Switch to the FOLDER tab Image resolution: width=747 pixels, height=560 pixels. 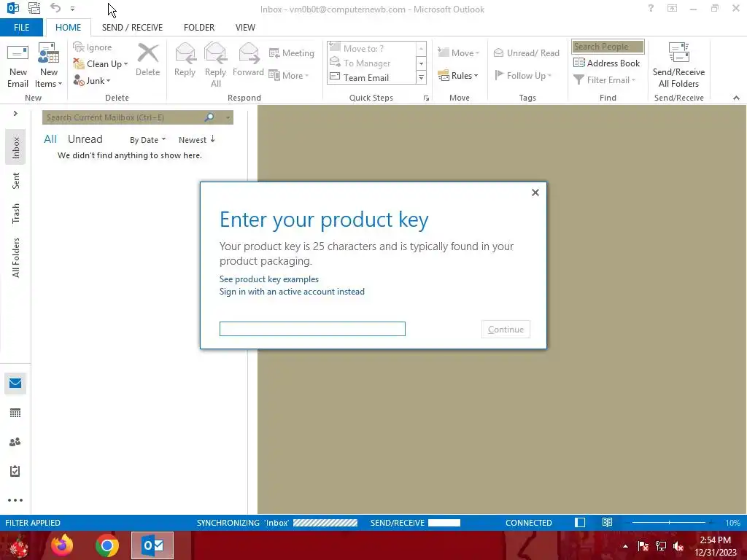tap(199, 27)
